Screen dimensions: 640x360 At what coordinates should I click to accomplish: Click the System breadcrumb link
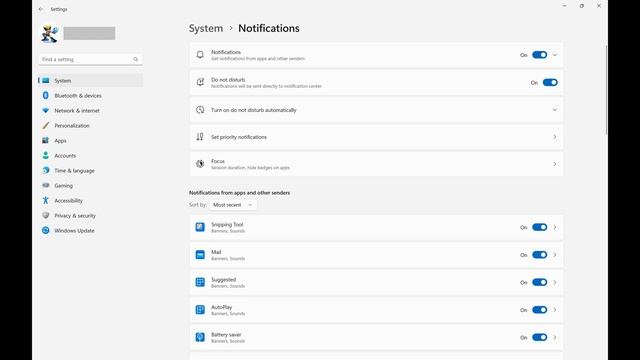point(206,28)
